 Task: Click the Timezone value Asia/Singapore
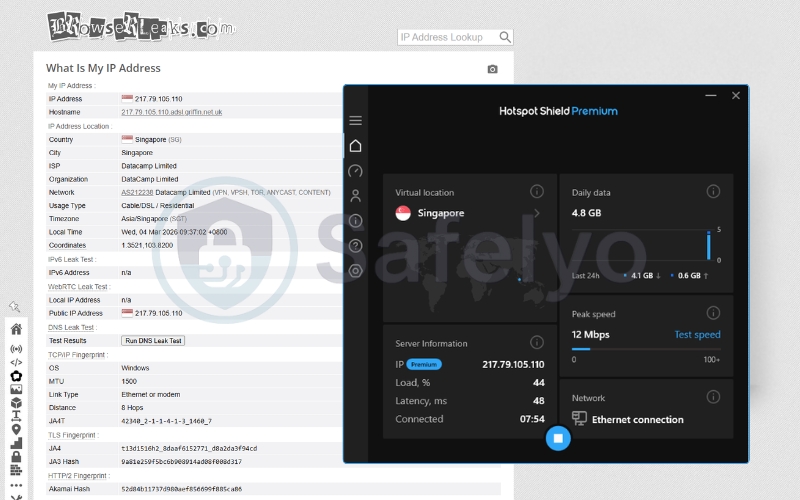154,219
